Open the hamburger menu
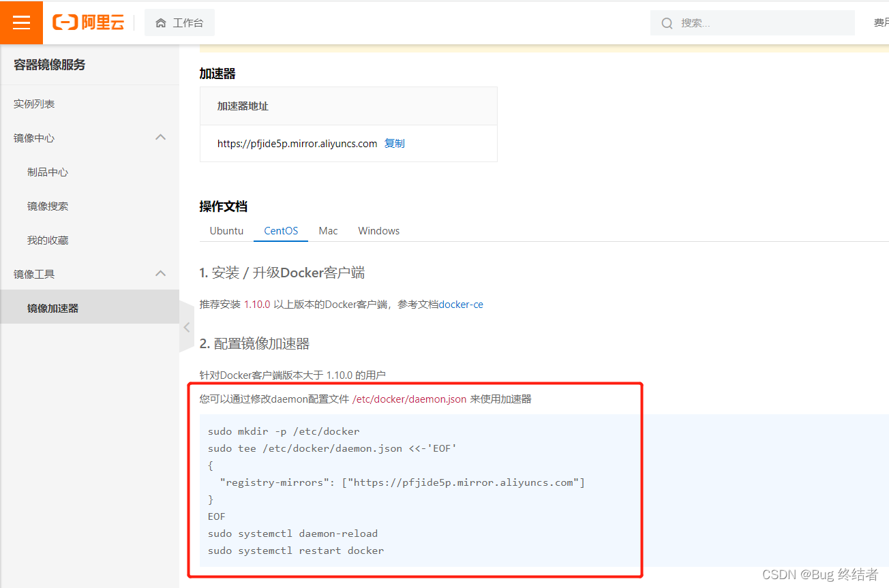The width and height of the screenshot is (889, 588). [21, 22]
